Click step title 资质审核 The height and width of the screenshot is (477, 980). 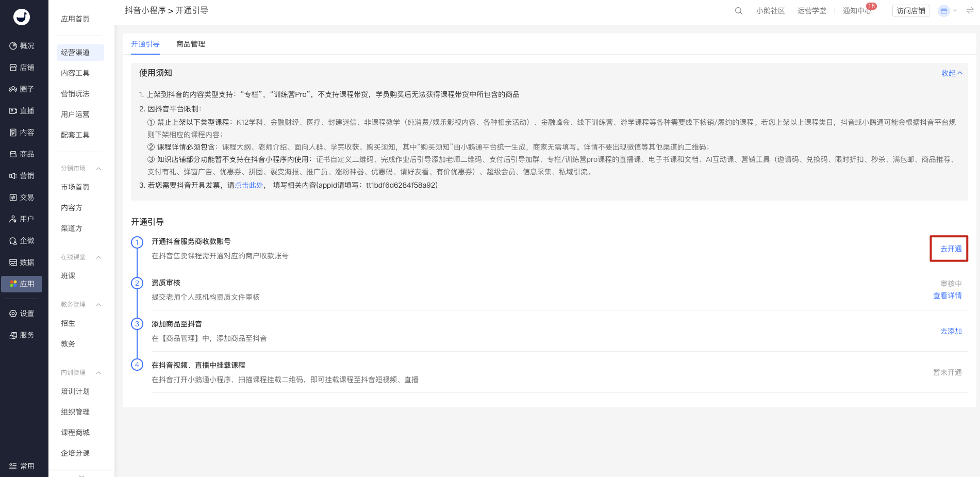pyautogui.click(x=166, y=283)
